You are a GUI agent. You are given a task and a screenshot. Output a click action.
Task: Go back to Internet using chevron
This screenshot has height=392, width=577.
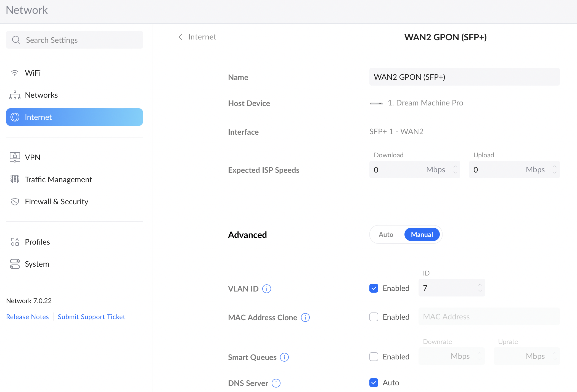pos(181,37)
